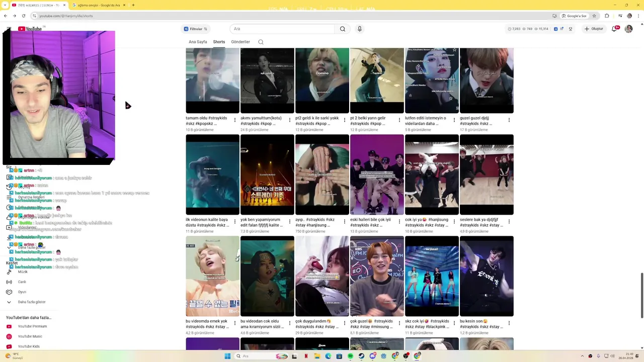The width and height of the screenshot is (644, 362).
Task: Open options for 'pt 2 belki yarın gelir' short
Action: [399, 120]
